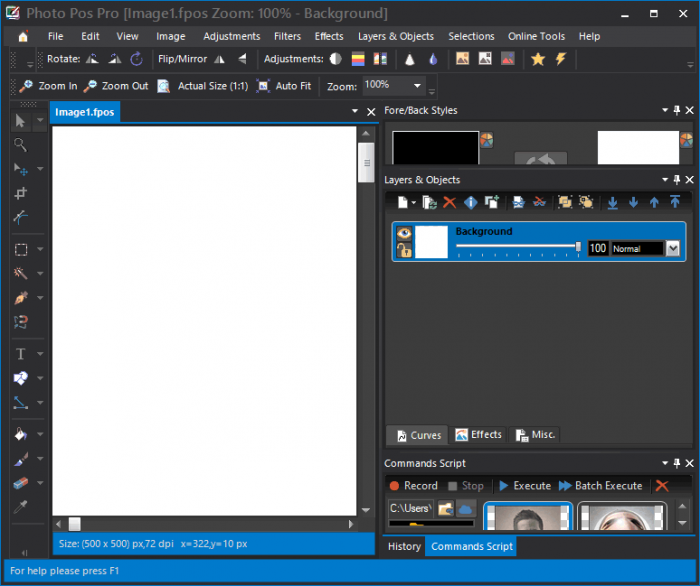700x586 pixels.
Task: Select the Text tool in left toolbar
Action: 20,354
